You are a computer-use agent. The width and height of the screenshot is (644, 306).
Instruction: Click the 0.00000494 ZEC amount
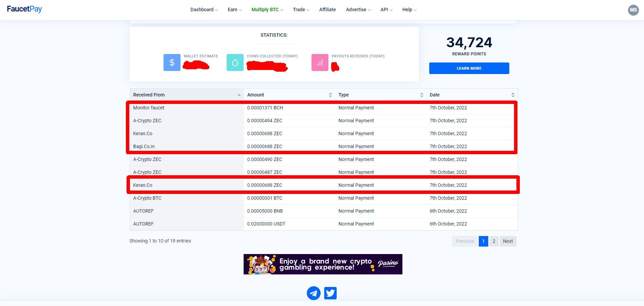(265, 121)
